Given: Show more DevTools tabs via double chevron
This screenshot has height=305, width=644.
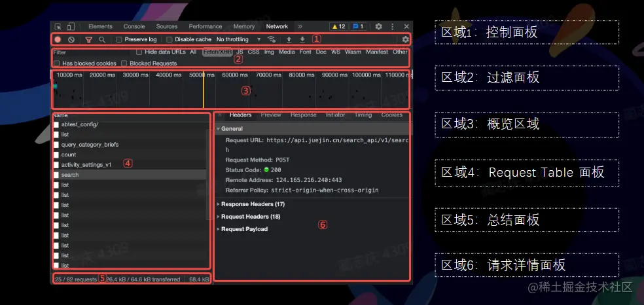Looking at the screenshot, I should coord(300,27).
